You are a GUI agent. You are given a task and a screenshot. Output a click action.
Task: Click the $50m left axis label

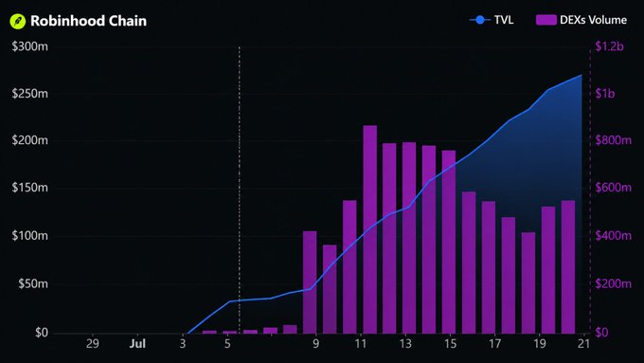click(33, 284)
